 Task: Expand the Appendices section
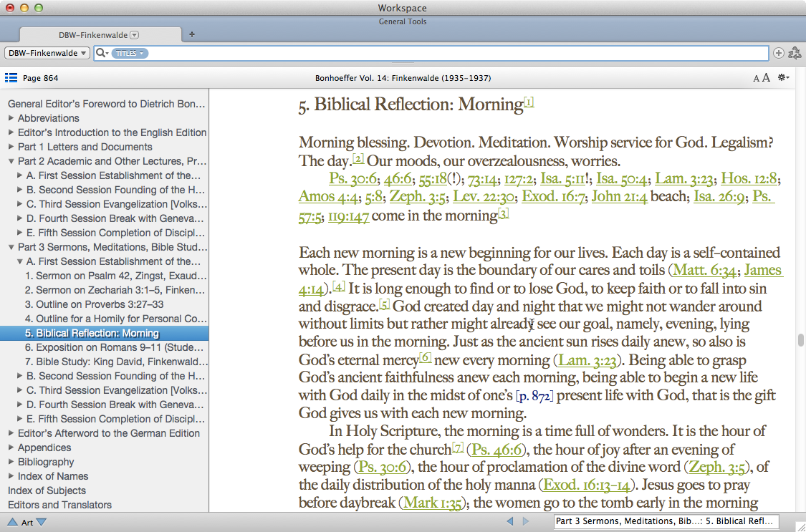point(11,448)
